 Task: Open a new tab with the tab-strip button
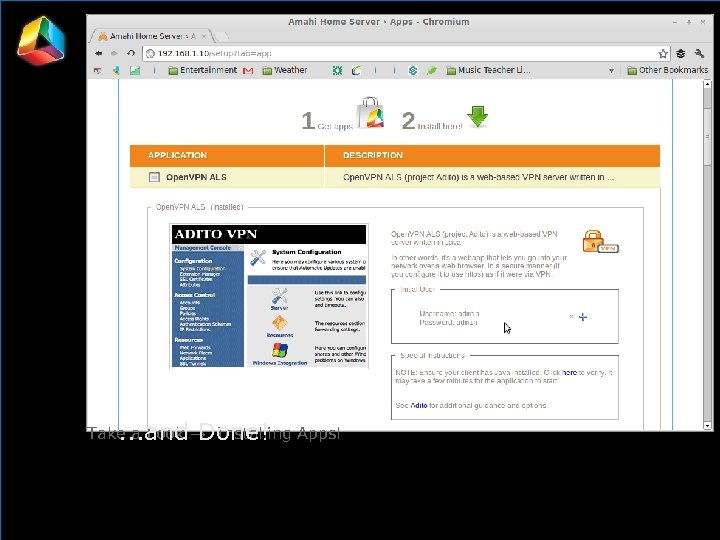click(x=222, y=36)
